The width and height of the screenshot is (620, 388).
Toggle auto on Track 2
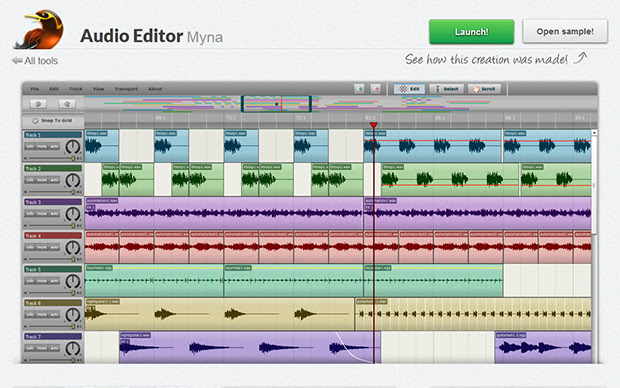click(x=54, y=180)
